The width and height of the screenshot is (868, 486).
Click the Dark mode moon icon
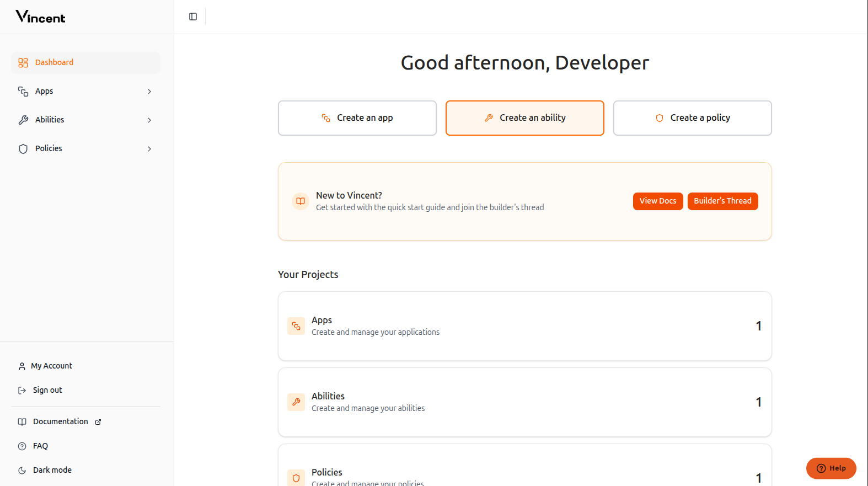point(22,471)
